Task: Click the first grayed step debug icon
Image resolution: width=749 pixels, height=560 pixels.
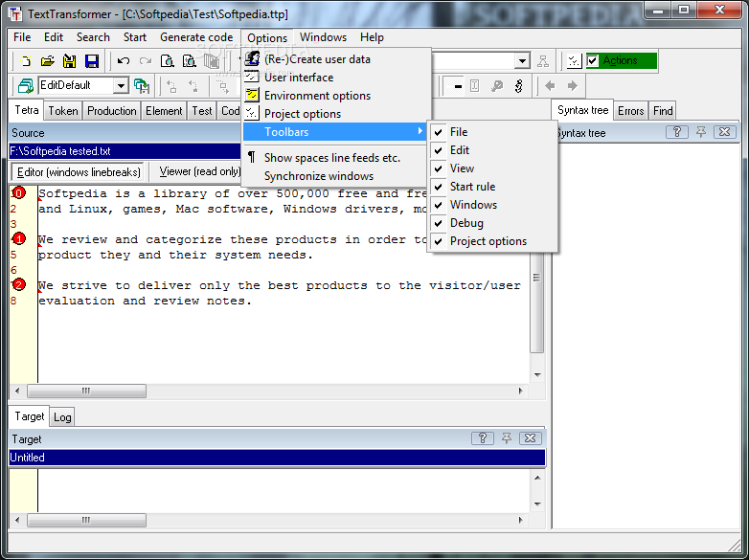Action: point(171,86)
